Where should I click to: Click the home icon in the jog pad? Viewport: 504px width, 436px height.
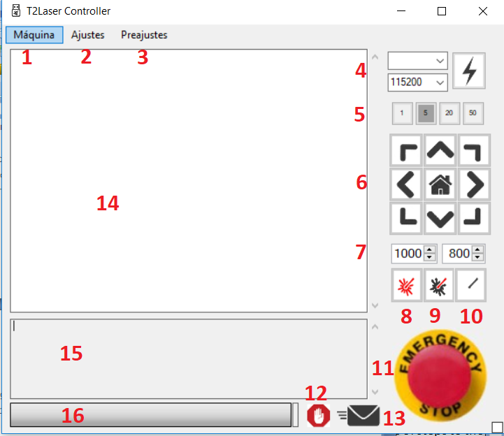click(x=440, y=184)
